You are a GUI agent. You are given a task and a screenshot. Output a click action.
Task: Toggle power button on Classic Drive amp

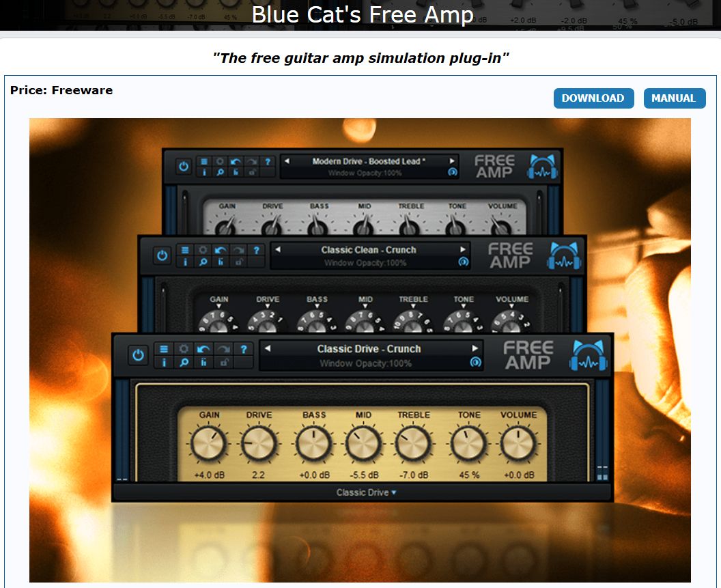(138, 356)
